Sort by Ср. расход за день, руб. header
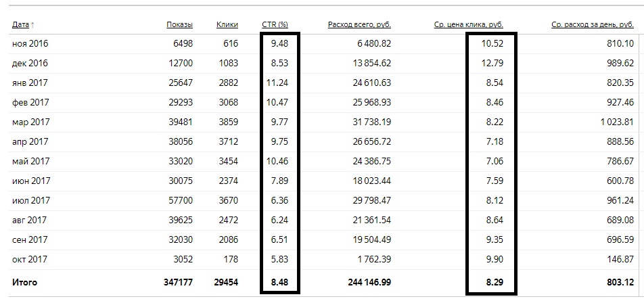The height and width of the screenshot is (301, 644). (593, 24)
